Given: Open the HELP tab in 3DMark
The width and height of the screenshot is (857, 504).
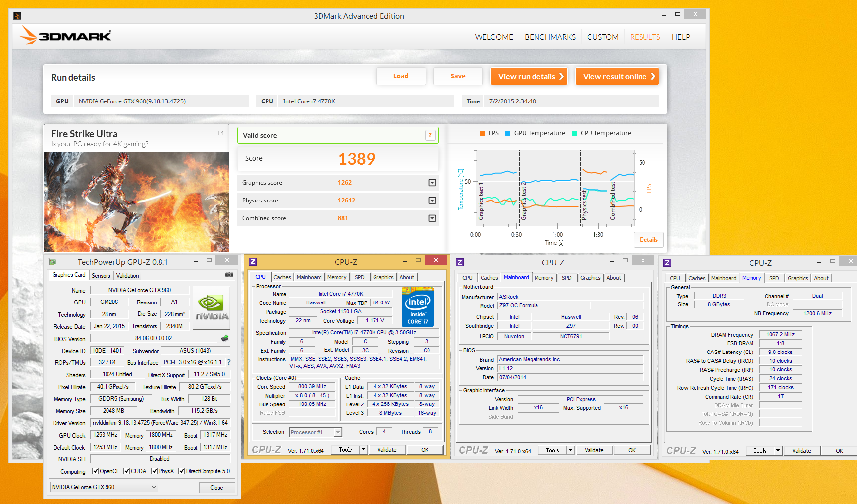Looking at the screenshot, I should 681,37.
